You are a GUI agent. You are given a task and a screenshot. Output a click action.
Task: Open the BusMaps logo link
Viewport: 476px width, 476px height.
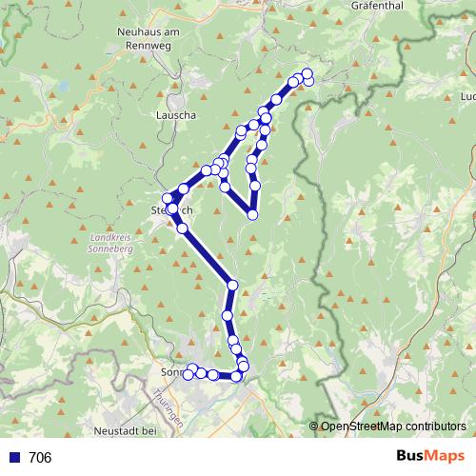pos(430,456)
